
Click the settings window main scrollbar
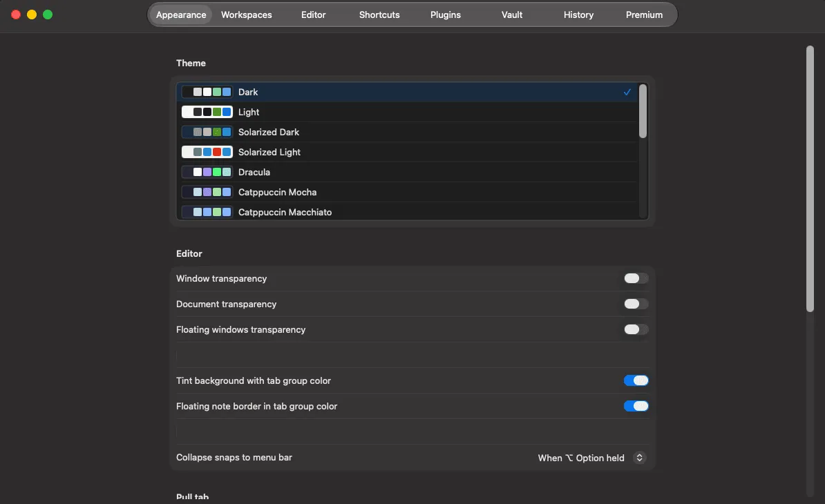pyautogui.click(x=810, y=179)
